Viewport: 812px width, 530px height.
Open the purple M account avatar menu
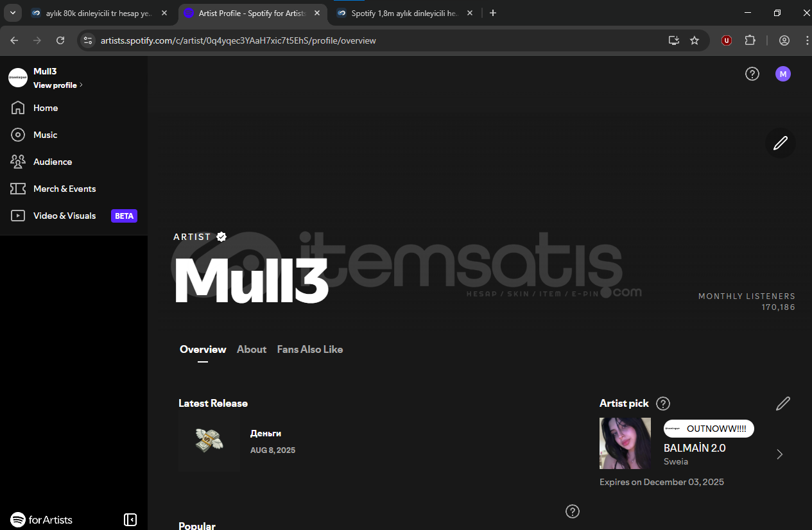tap(782, 74)
